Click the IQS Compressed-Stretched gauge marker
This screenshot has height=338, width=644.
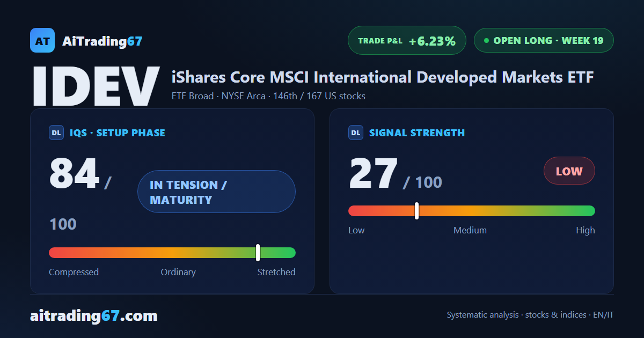(x=258, y=253)
